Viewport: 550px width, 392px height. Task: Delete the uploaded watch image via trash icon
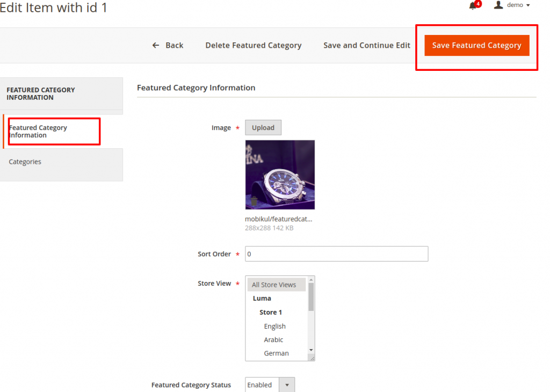(x=254, y=201)
